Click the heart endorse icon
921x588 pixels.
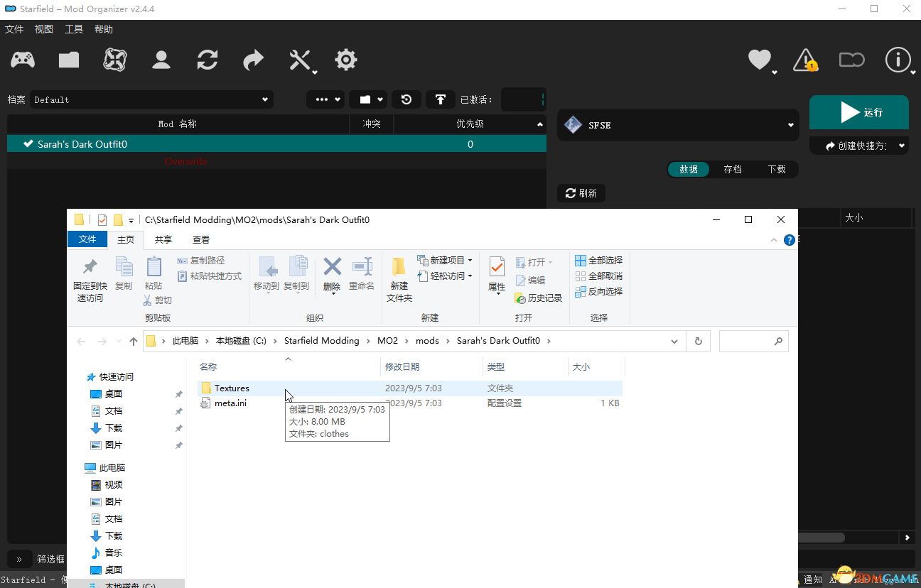(x=760, y=60)
